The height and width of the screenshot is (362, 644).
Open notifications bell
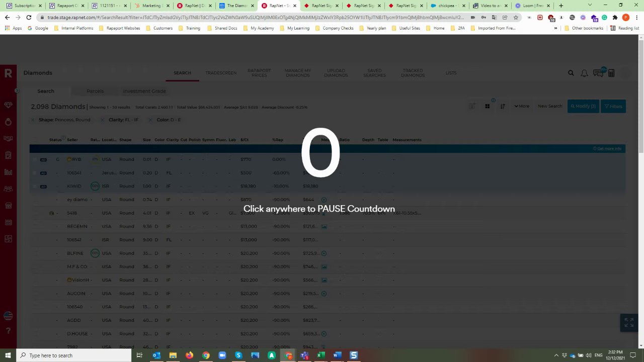tap(584, 73)
